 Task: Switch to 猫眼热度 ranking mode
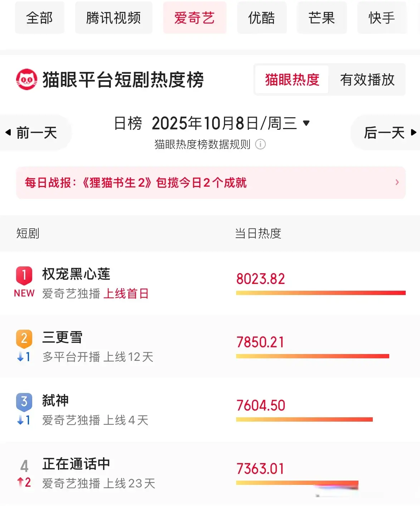[x=292, y=79]
